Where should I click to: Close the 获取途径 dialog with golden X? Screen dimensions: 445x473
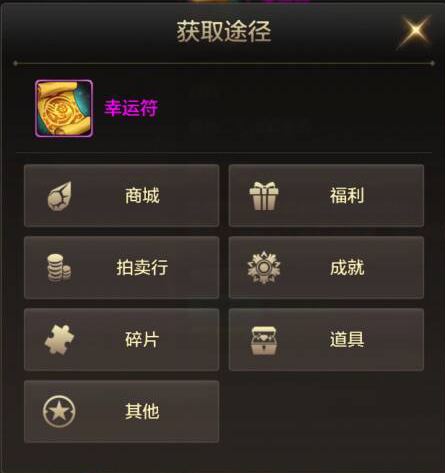416,31
